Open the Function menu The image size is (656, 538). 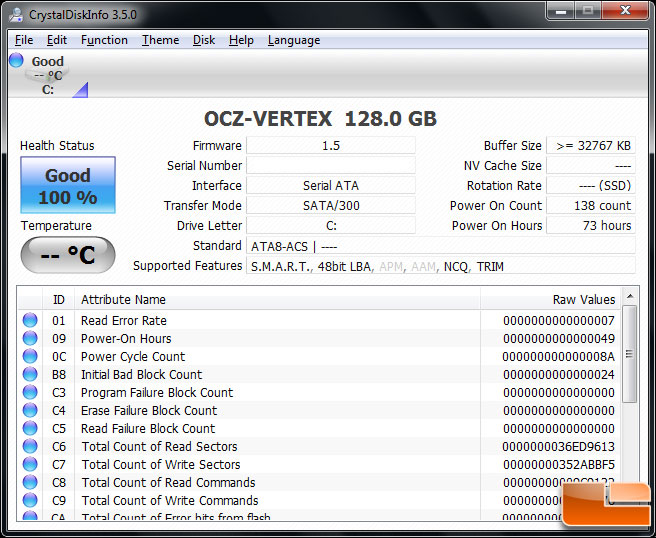[x=104, y=40]
